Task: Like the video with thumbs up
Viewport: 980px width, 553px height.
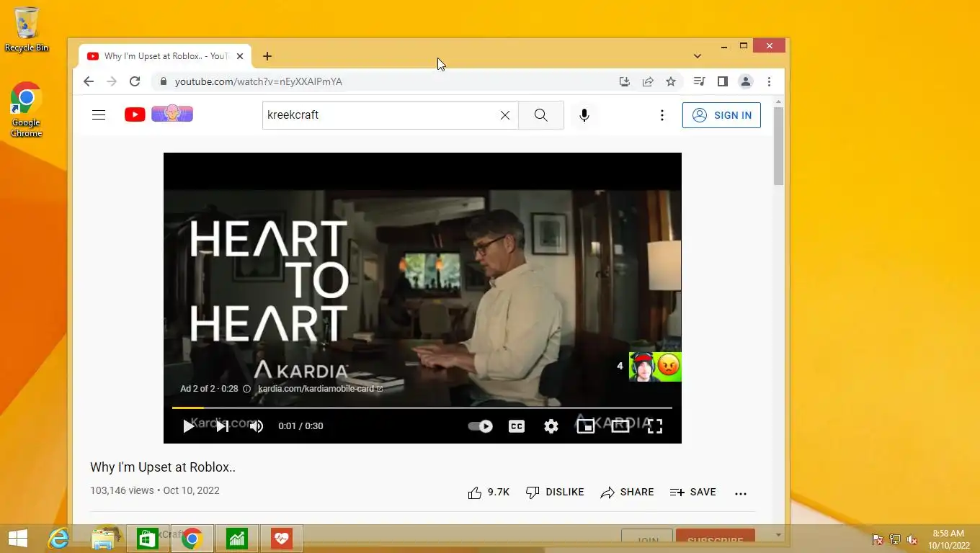Action: [x=489, y=493]
